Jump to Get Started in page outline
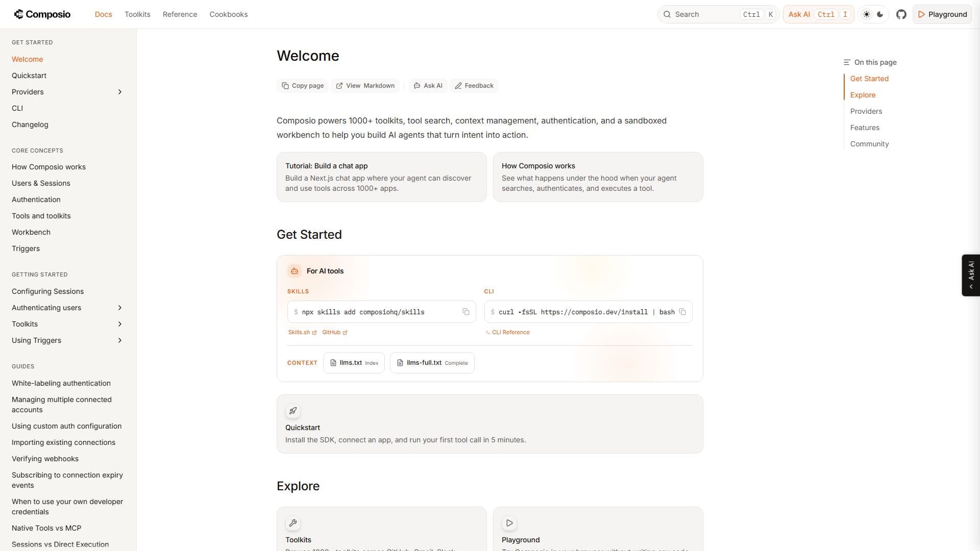 tap(869, 79)
